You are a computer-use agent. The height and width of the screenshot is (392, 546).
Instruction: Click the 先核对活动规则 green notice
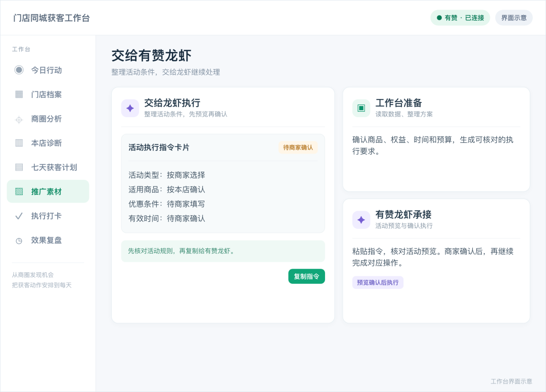tap(223, 251)
